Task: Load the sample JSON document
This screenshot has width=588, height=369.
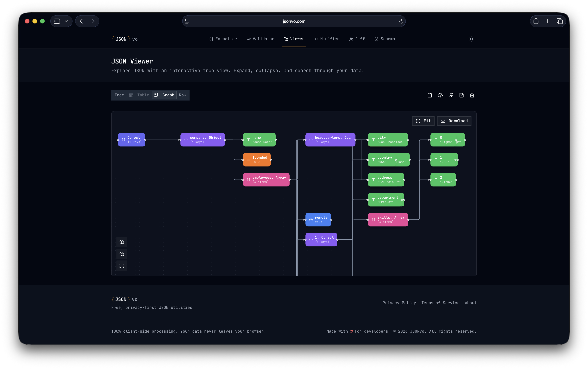Action: 462,95
